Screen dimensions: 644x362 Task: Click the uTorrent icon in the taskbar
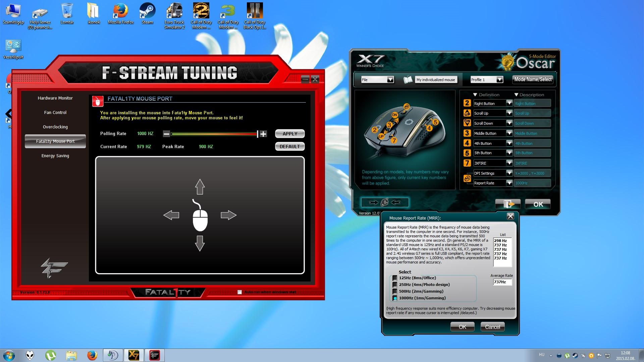[51, 355]
